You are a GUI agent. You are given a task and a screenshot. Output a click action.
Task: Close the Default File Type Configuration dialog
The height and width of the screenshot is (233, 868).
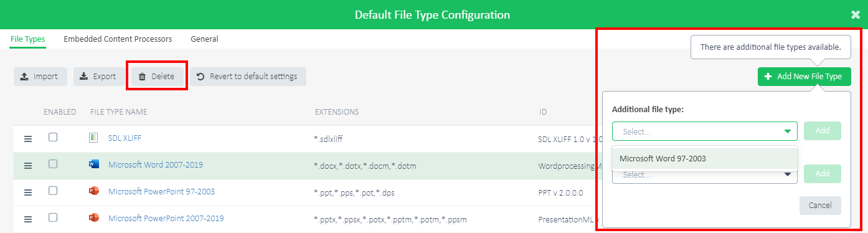click(x=856, y=14)
